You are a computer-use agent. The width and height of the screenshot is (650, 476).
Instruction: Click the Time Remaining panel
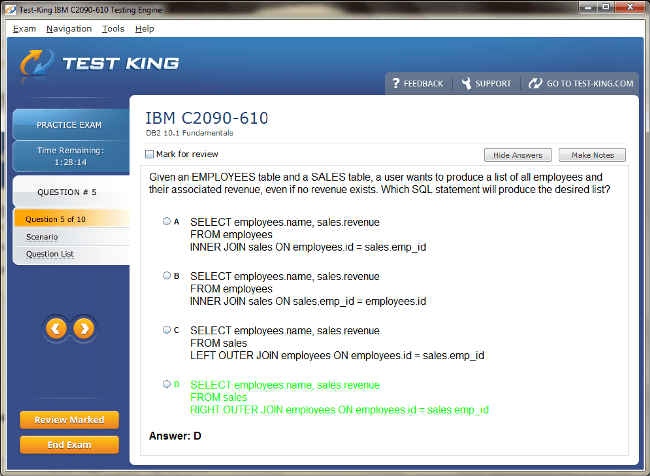tap(71, 156)
